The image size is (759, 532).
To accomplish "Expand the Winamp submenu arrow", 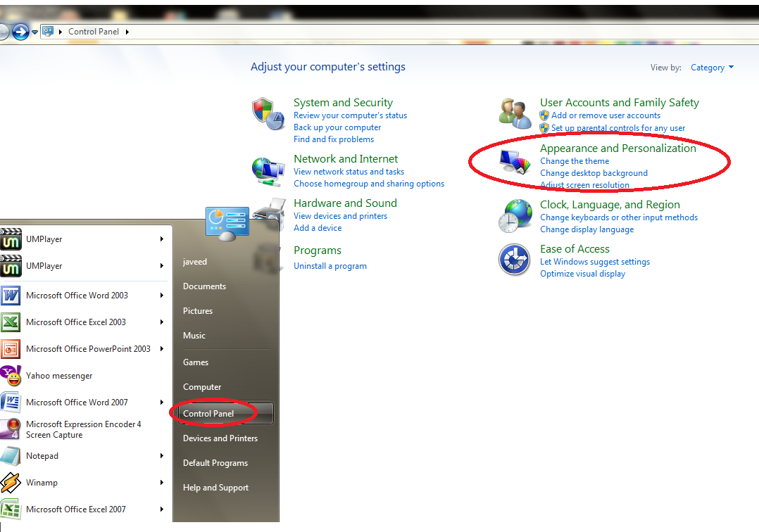I will 162,483.
